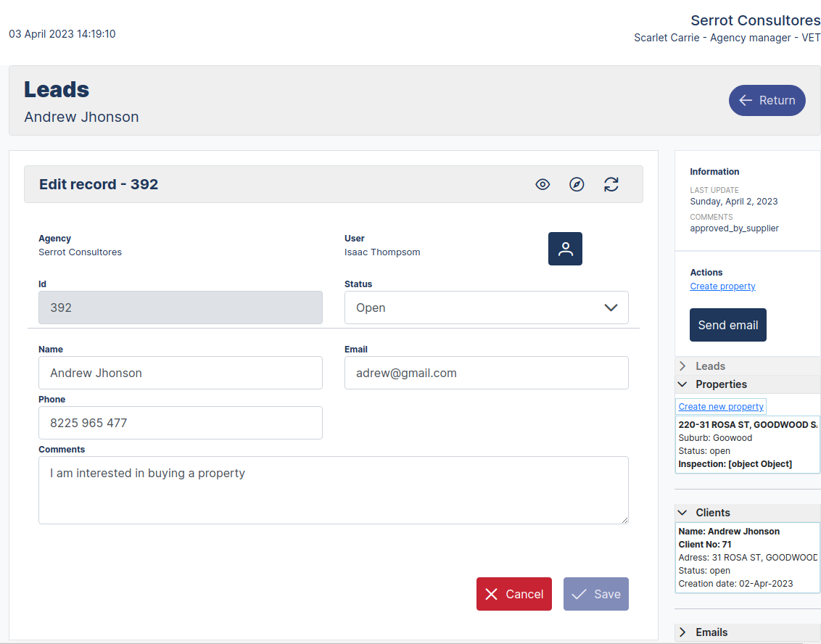Save the lead record

[x=596, y=594]
